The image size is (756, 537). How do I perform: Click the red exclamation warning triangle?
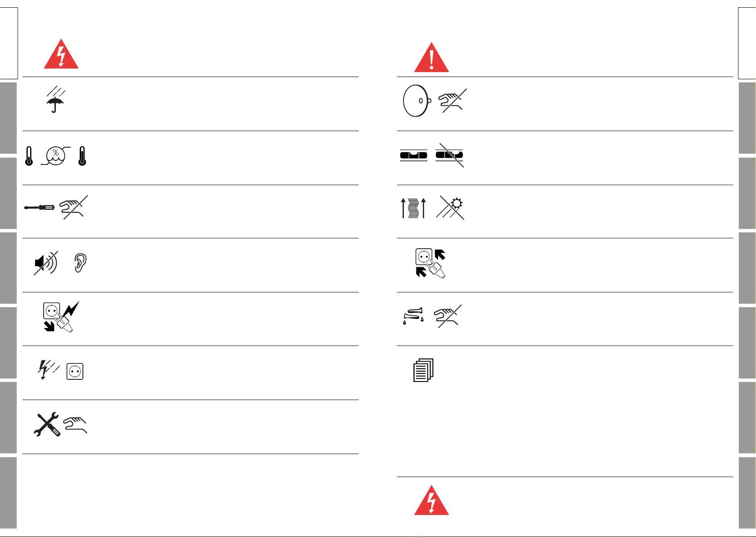click(431, 57)
